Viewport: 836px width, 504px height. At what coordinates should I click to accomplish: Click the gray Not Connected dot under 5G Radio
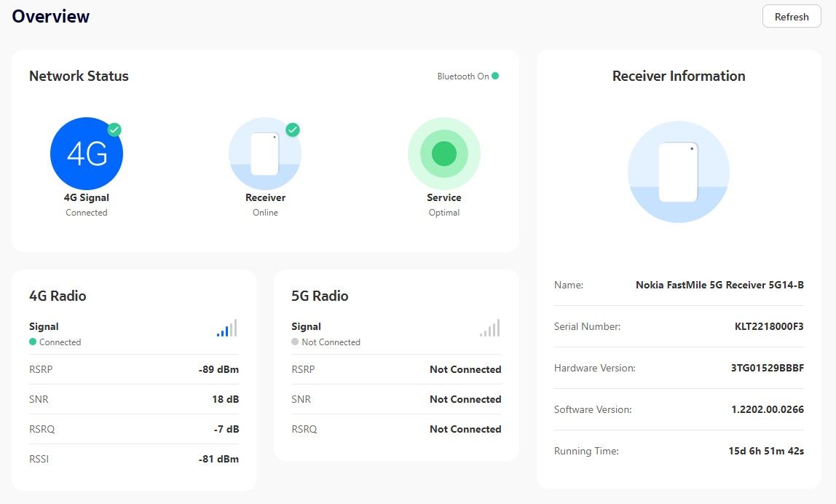click(295, 342)
